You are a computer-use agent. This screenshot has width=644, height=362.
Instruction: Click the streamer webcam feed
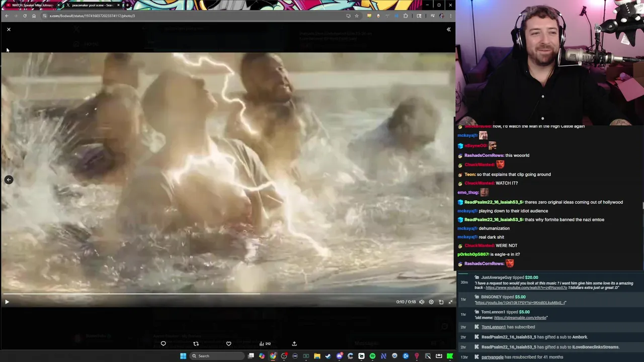(550, 62)
